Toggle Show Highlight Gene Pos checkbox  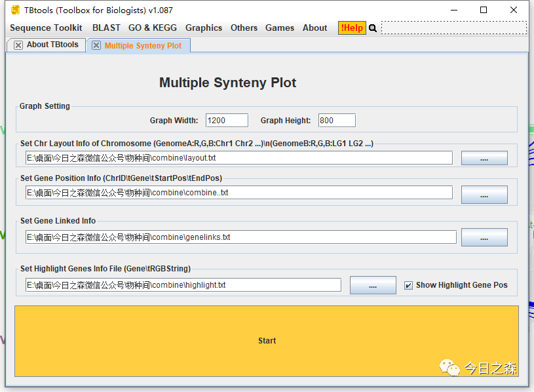tap(408, 285)
